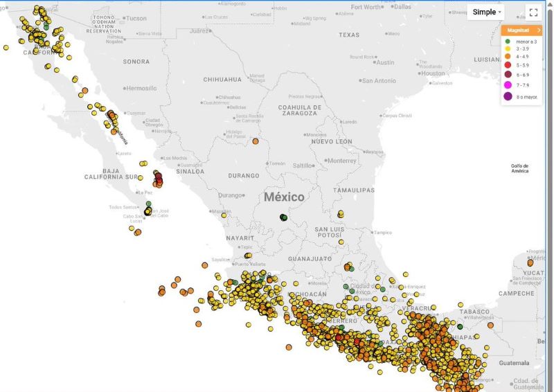The height and width of the screenshot is (392, 554).
Task: Open the Simple map style dropdown
Action: (487, 12)
